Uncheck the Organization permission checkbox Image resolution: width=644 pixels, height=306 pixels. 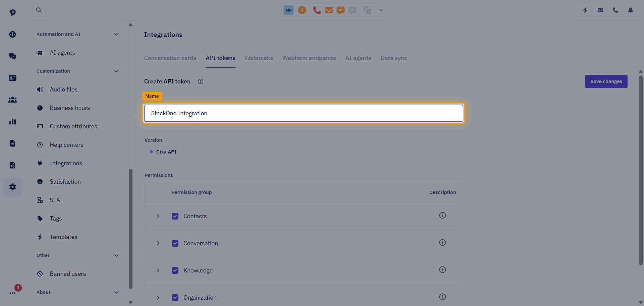pyautogui.click(x=175, y=298)
